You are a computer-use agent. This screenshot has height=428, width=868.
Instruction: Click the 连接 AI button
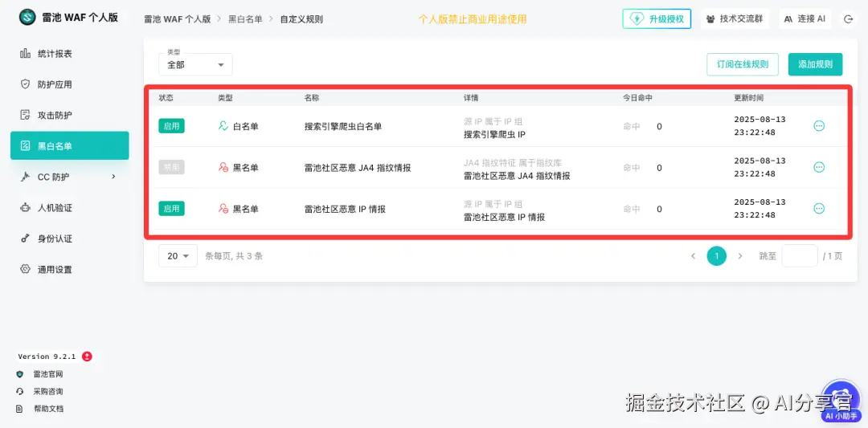[805, 18]
